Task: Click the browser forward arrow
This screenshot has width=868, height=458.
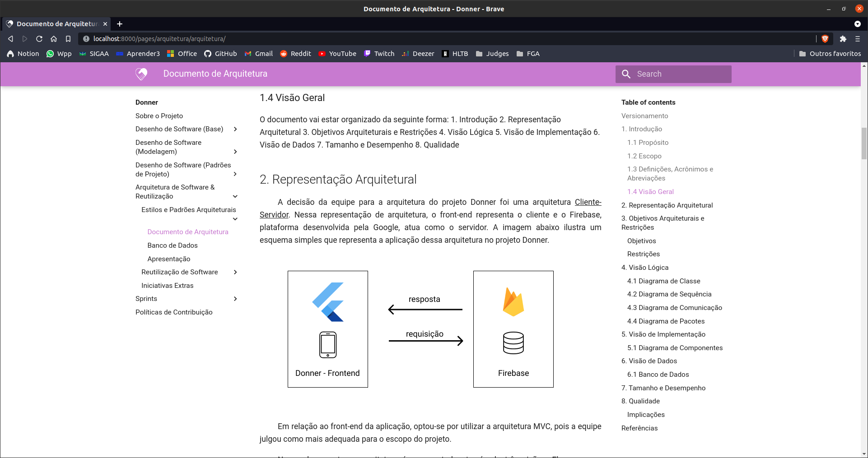Action: 25,39
